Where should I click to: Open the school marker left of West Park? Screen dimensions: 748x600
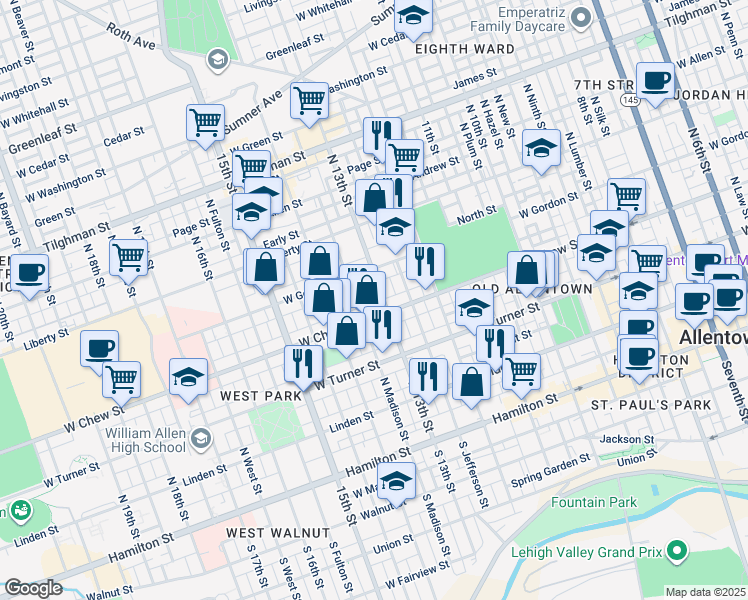click(x=188, y=377)
